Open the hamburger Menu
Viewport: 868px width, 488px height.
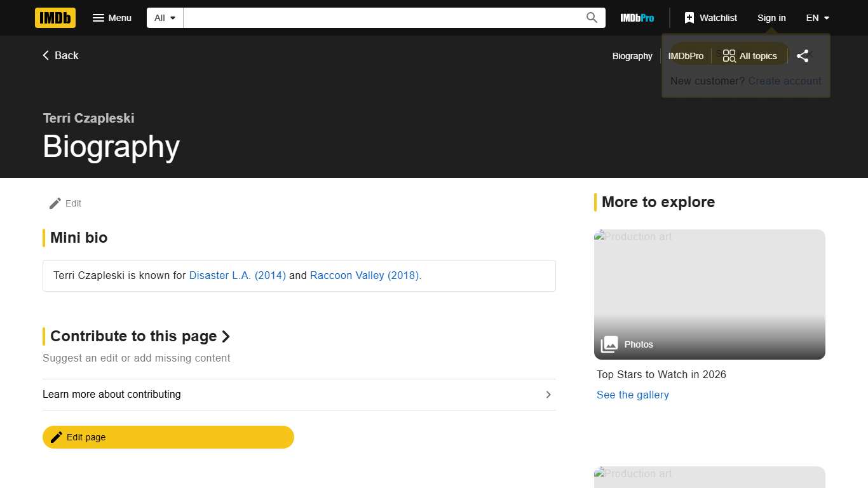[x=112, y=18]
